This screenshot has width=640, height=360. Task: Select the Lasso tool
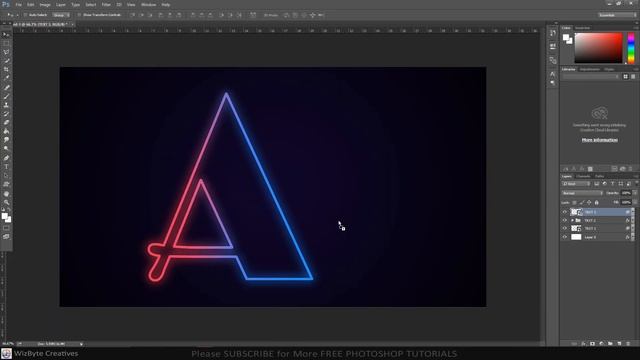(6, 52)
